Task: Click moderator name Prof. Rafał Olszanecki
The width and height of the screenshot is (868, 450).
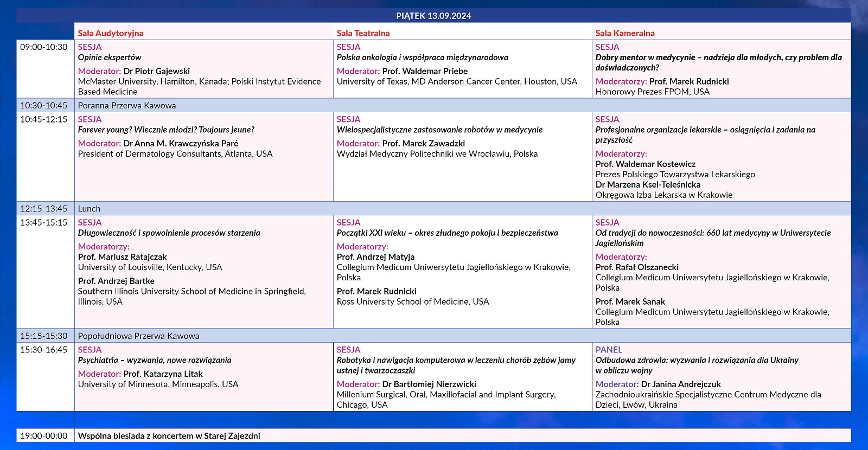Action: click(637, 267)
